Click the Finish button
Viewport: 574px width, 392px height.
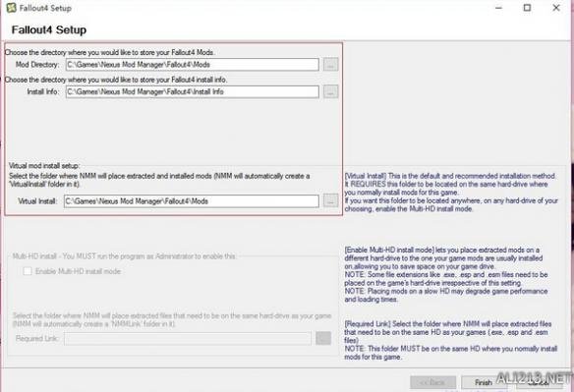coord(484,382)
